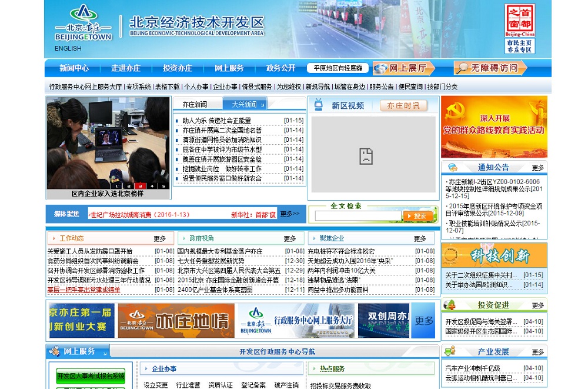
Task: Click the 网上服务 section icon at bottom
Action: pos(54,351)
